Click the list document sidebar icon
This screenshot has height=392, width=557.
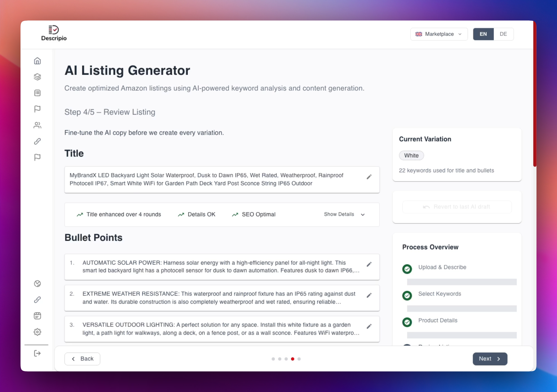[37, 93]
